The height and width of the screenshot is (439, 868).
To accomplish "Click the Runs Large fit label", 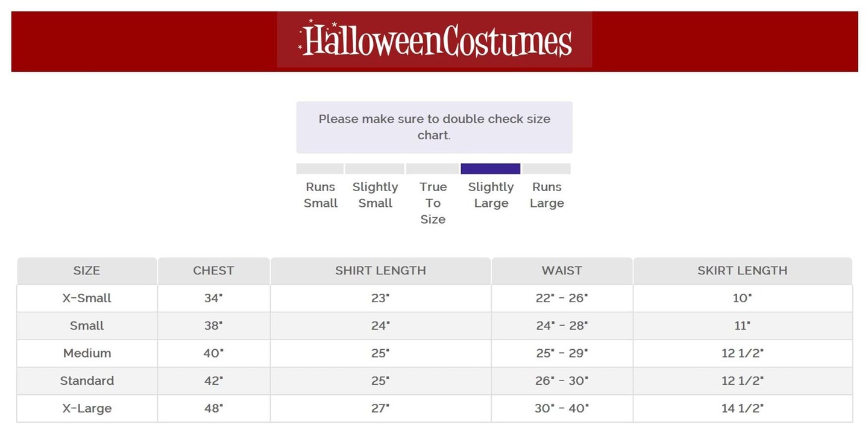I will 547,195.
